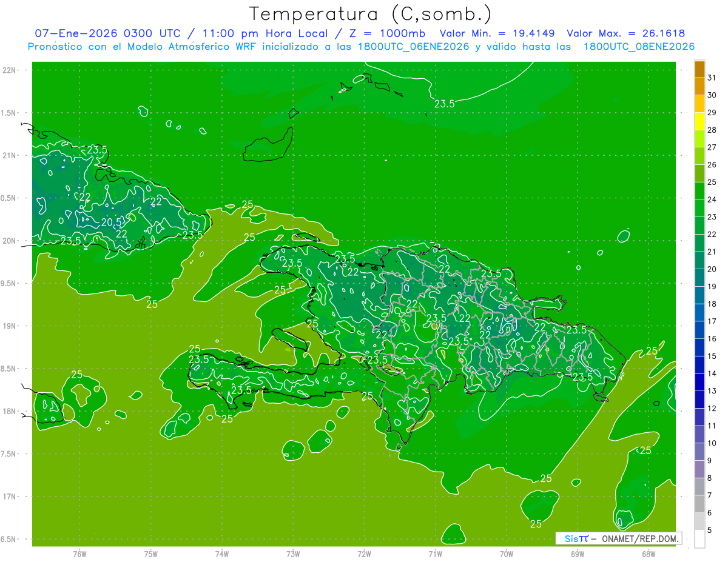Click the title "Temperatura (C,somb.)"

click(370, 15)
